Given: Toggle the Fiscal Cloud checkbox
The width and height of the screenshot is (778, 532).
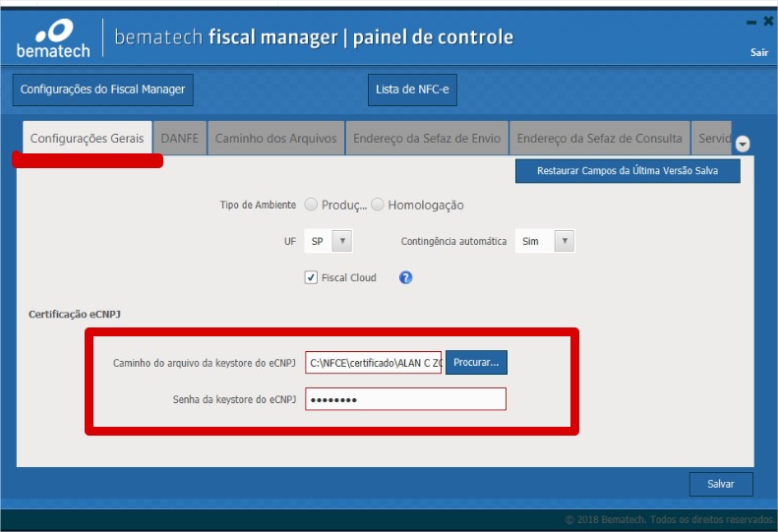Looking at the screenshot, I should (311, 277).
